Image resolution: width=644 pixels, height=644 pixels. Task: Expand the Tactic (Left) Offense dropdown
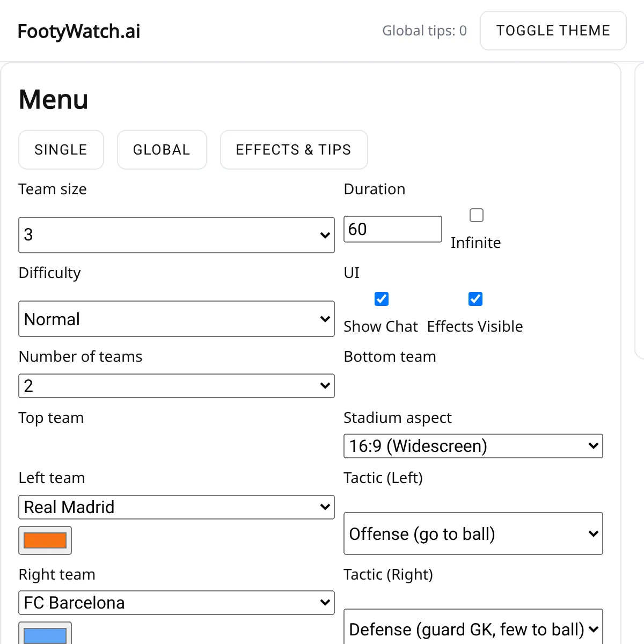pyautogui.click(x=473, y=533)
